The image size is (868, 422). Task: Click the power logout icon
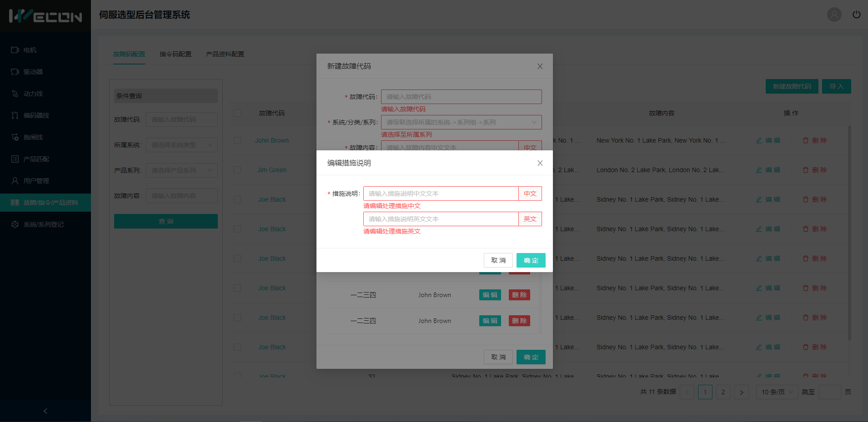coord(856,15)
